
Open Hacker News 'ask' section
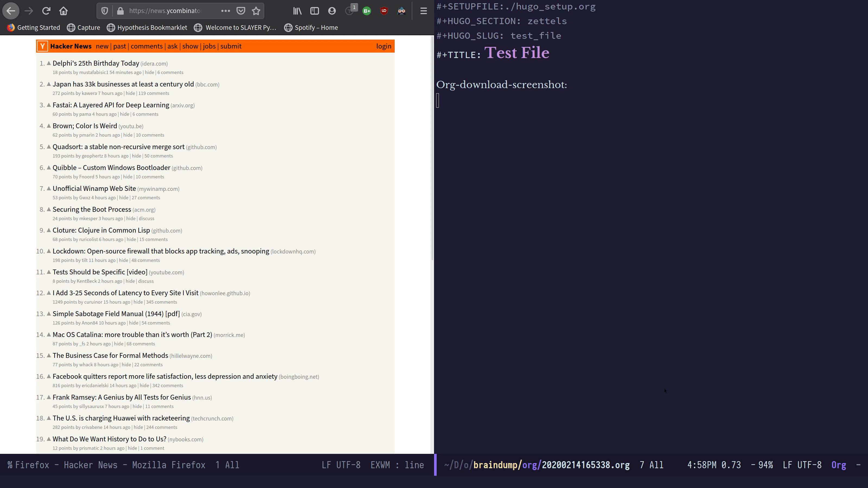tap(172, 46)
